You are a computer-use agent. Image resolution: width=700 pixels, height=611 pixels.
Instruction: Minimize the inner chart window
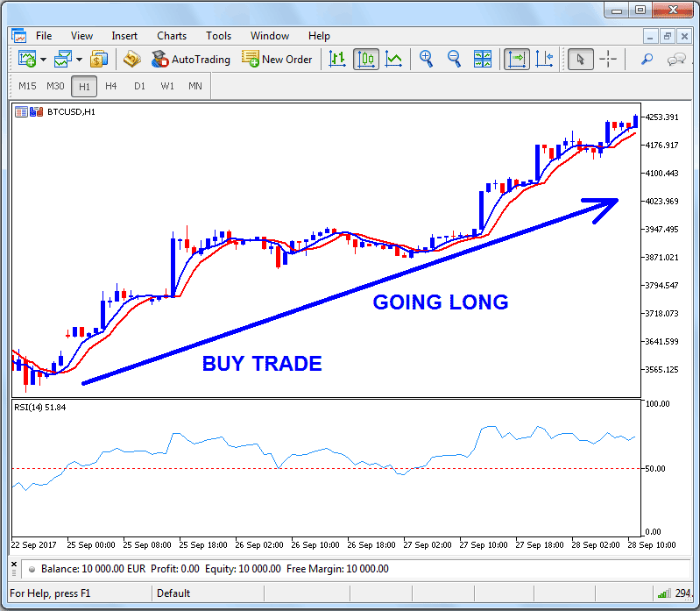point(650,36)
